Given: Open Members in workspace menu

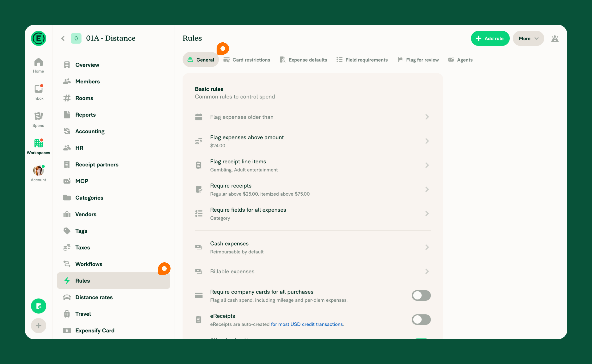Looking at the screenshot, I should point(114,81).
